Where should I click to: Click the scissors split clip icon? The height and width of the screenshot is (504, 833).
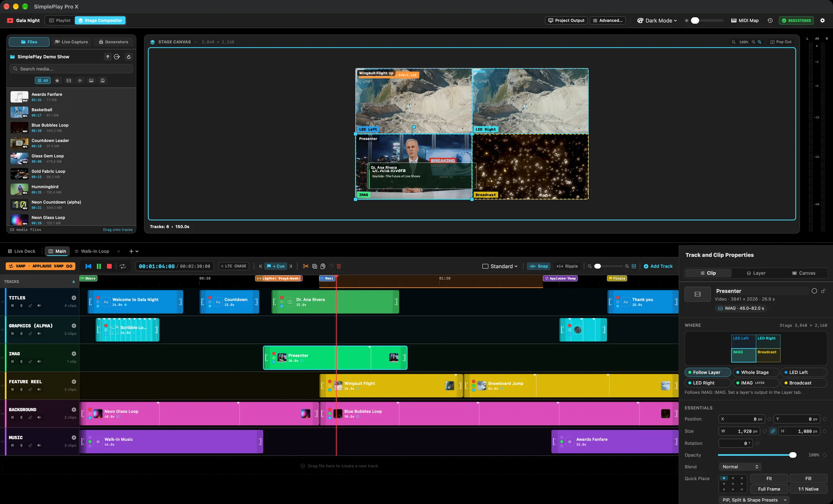[305, 266]
